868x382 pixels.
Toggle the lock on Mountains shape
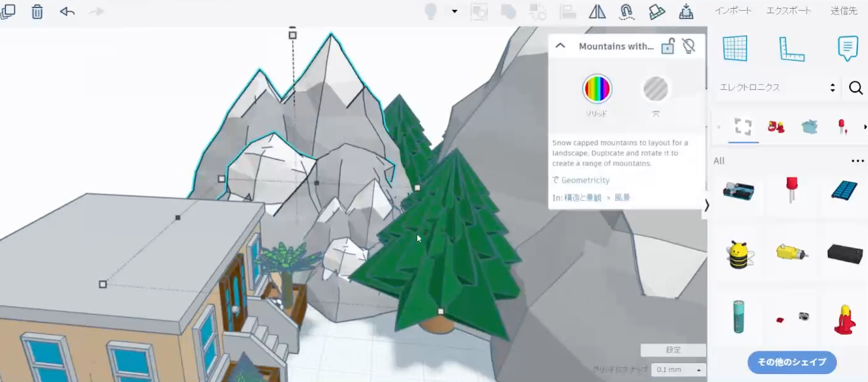[x=668, y=46]
